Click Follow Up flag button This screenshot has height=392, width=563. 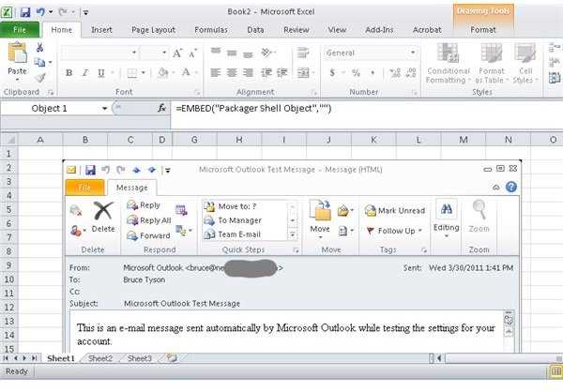point(394,231)
